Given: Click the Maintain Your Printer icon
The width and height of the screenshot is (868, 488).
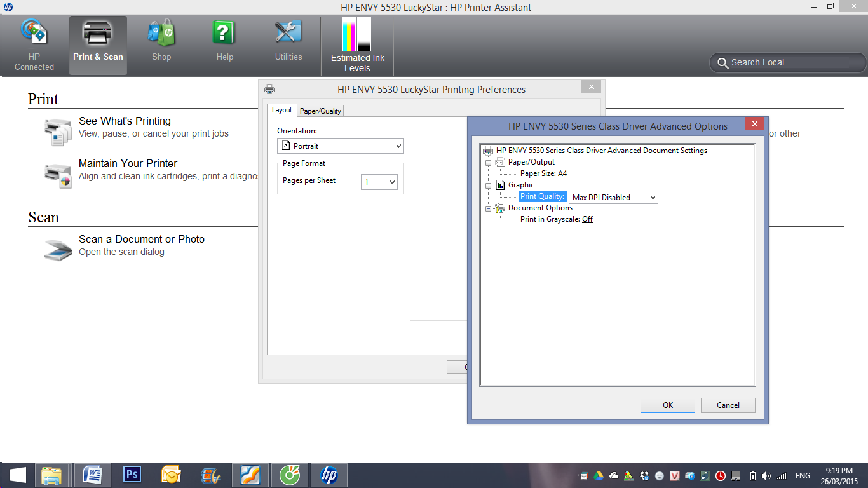Looking at the screenshot, I should (x=58, y=176).
